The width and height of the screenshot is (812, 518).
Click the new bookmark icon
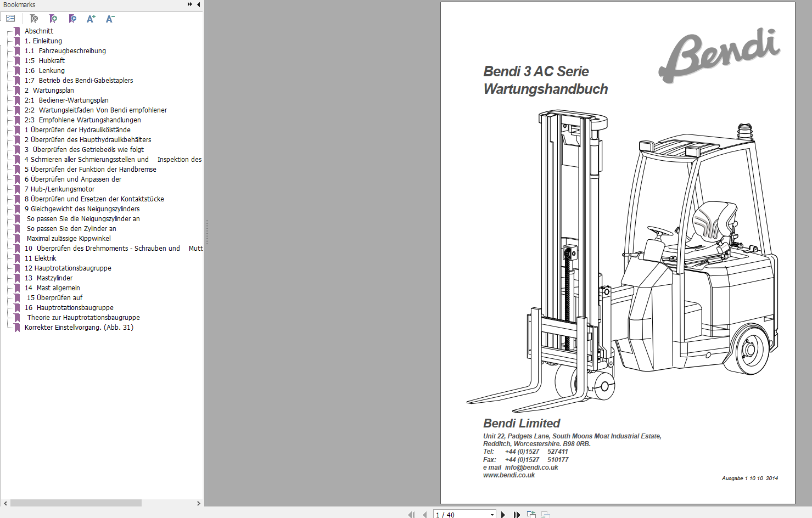coord(53,19)
